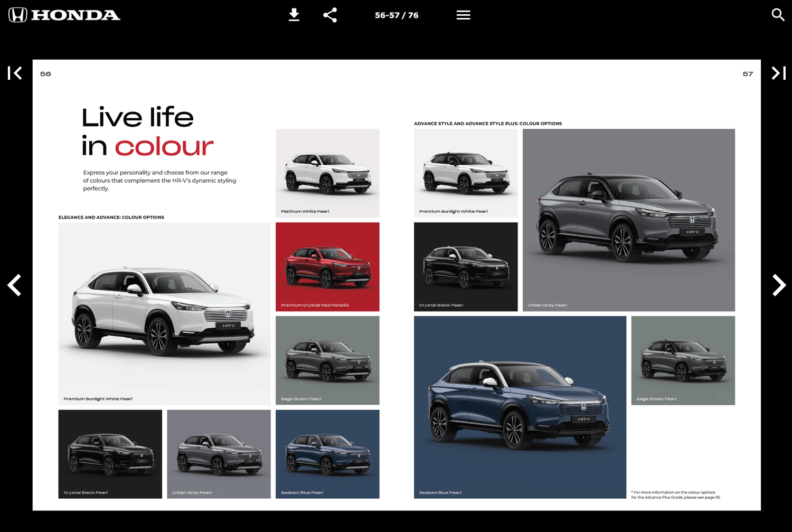The image size is (792, 532).
Task: Select the Premium Crystal Red Metallic tile
Action: click(x=327, y=267)
